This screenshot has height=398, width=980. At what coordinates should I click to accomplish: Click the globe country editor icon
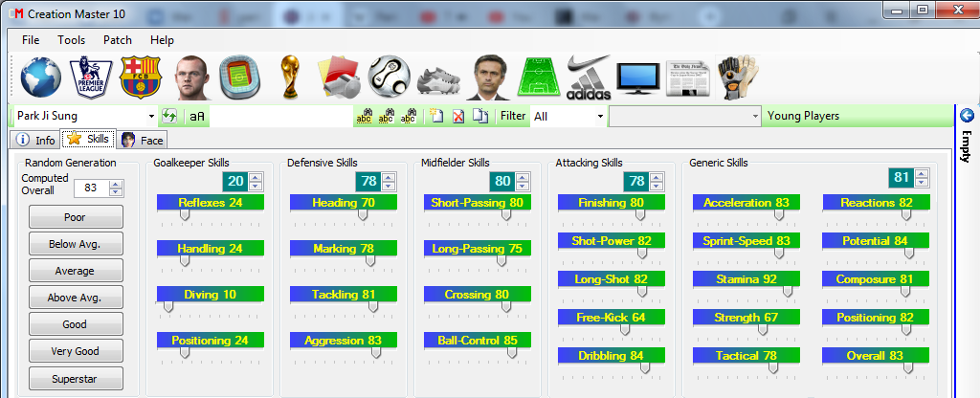(x=40, y=77)
